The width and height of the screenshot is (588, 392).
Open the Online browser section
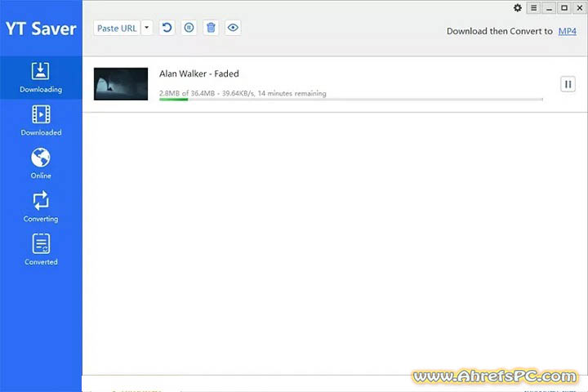pos(41,163)
